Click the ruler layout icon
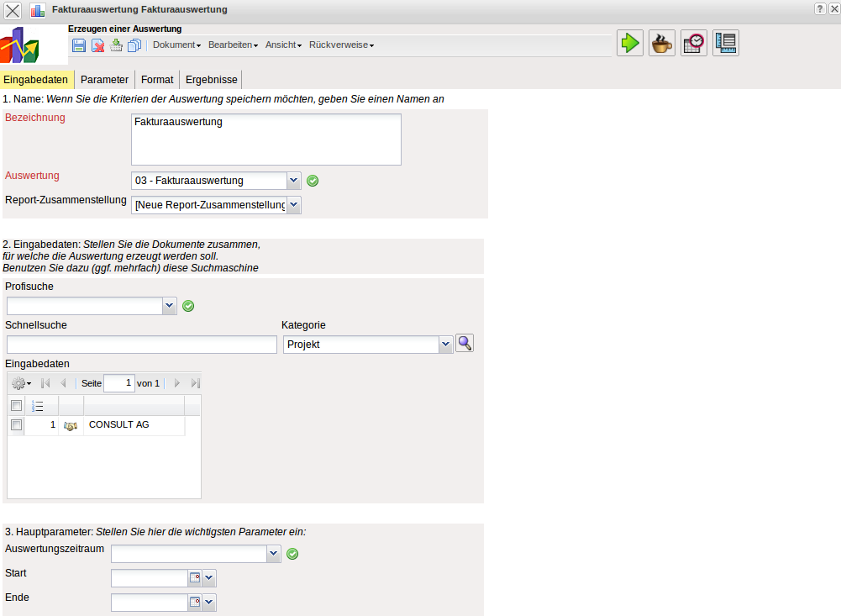 tap(726, 43)
